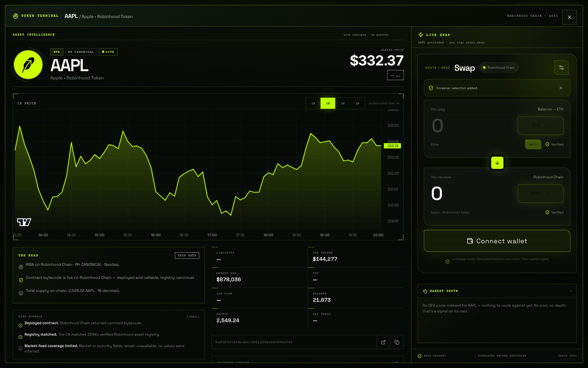588x368 pixels.
Task: Open swap settings sliders icon
Action: pyautogui.click(x=561, y=68)
